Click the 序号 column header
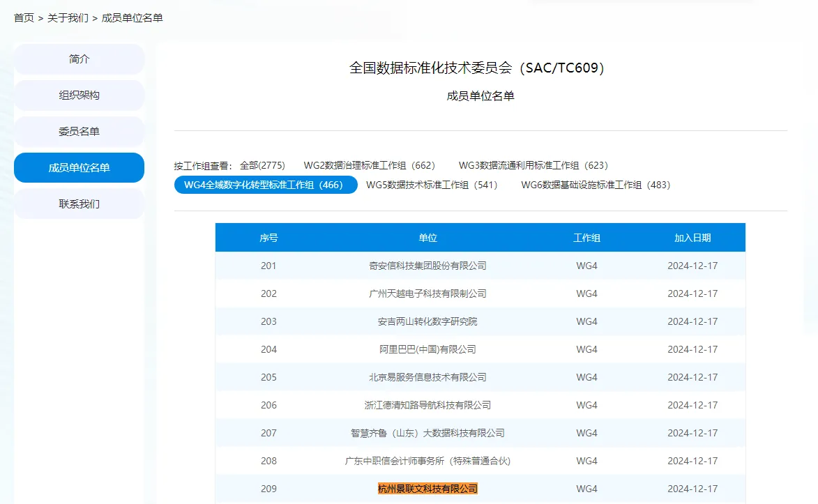This screenshot has width=818, height=504. (268, 238)
